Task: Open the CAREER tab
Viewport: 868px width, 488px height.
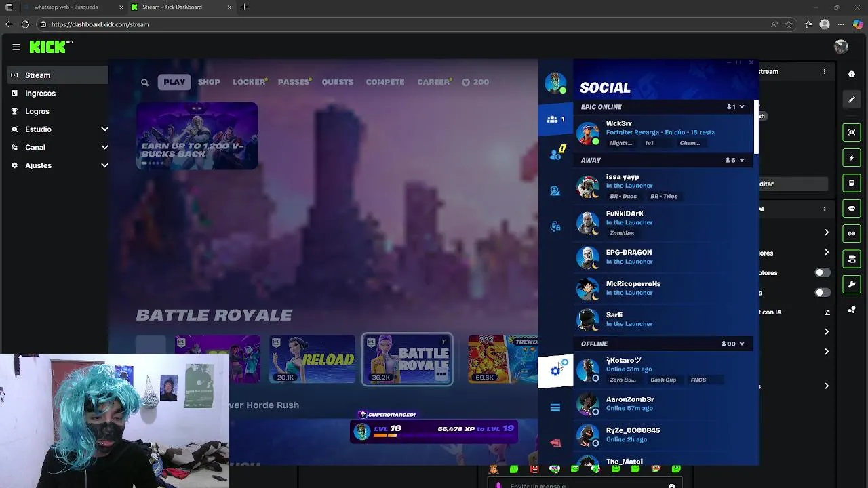Action: (x=434, y=82)
